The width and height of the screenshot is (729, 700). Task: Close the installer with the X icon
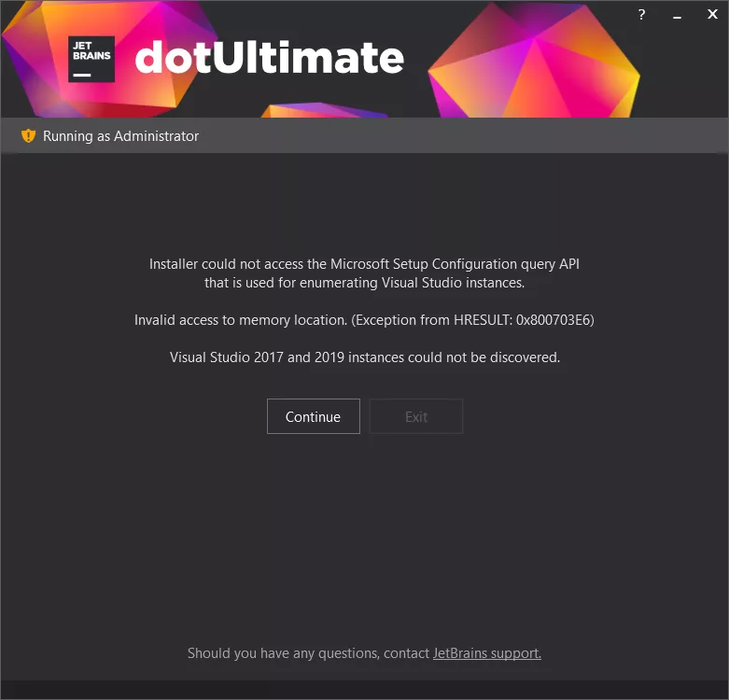tap(712, 14)
